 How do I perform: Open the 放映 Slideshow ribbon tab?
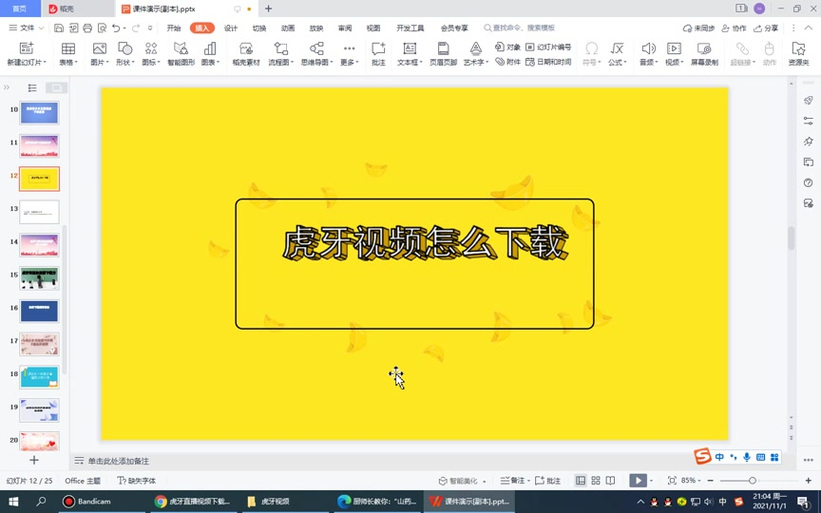(x=316, y=28)
